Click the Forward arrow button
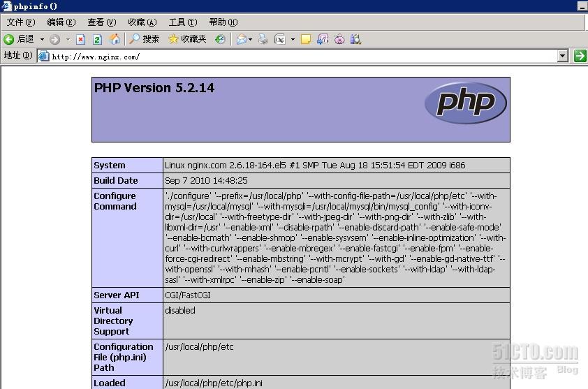The height and width of the screenshot is (389, 588). 54,39
